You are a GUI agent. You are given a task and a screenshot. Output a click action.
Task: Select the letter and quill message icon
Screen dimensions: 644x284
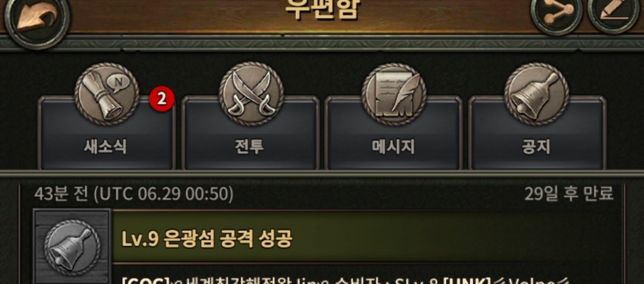[x=394, y=94]
